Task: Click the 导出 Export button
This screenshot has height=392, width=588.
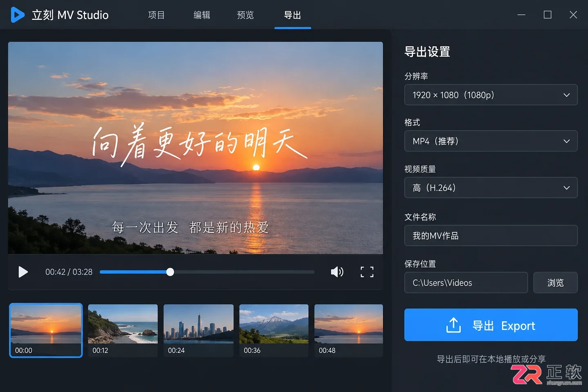Action: click(x=491, y=325)
